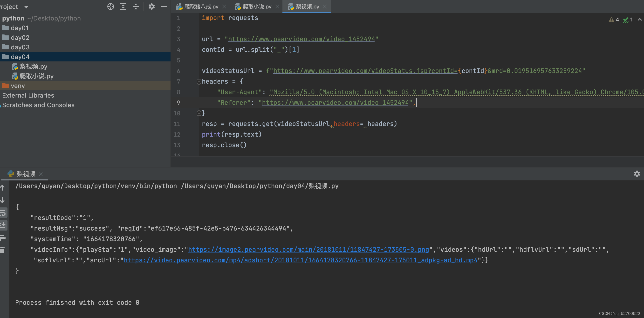
Task: Toggle scroll to end in Run console
Action: coord(3,225)
